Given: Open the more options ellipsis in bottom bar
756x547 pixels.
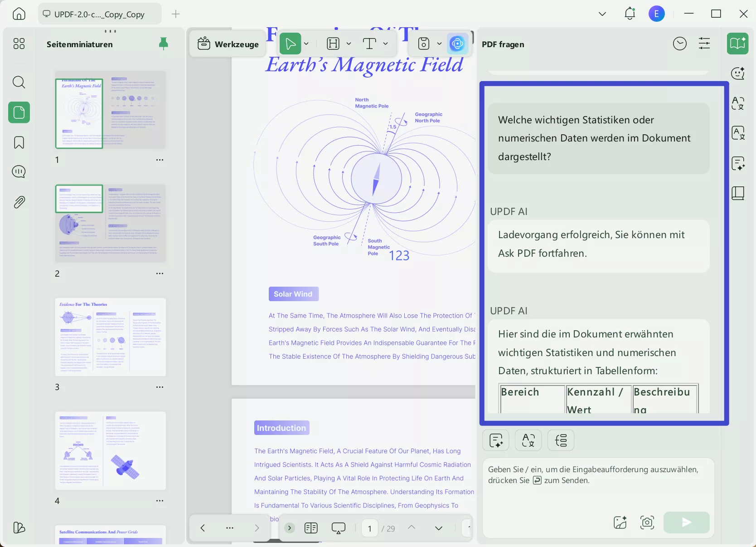Looking at the screenshot, I should coord(230,528).
